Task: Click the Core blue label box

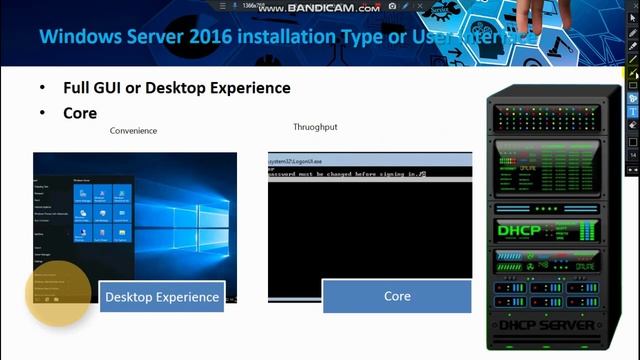Action: [x=397, y=296]
